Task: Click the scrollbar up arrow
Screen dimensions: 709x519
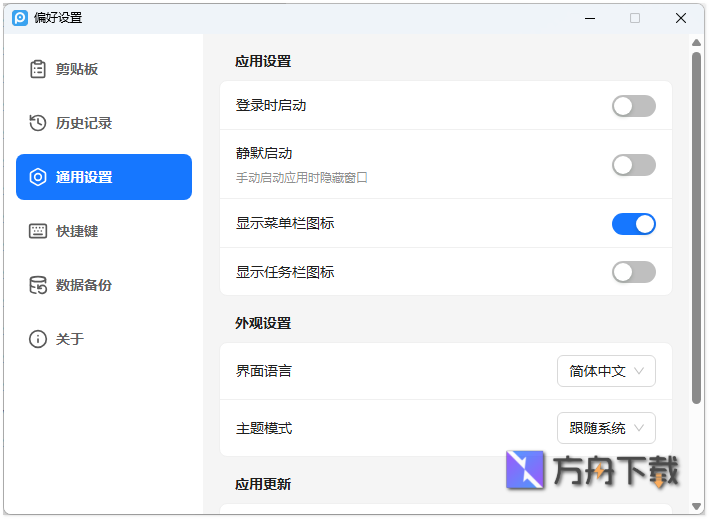Action: pos(696,42)
